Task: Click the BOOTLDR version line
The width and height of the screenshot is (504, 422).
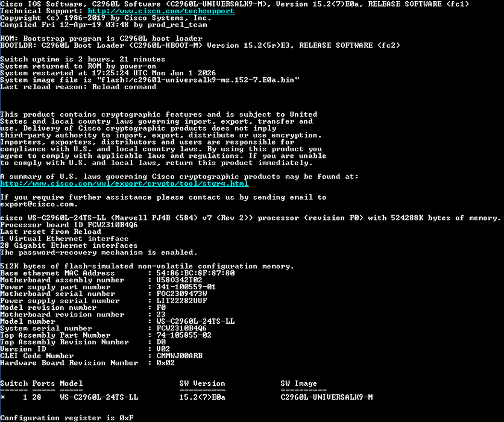Action: tap(200, 46)
